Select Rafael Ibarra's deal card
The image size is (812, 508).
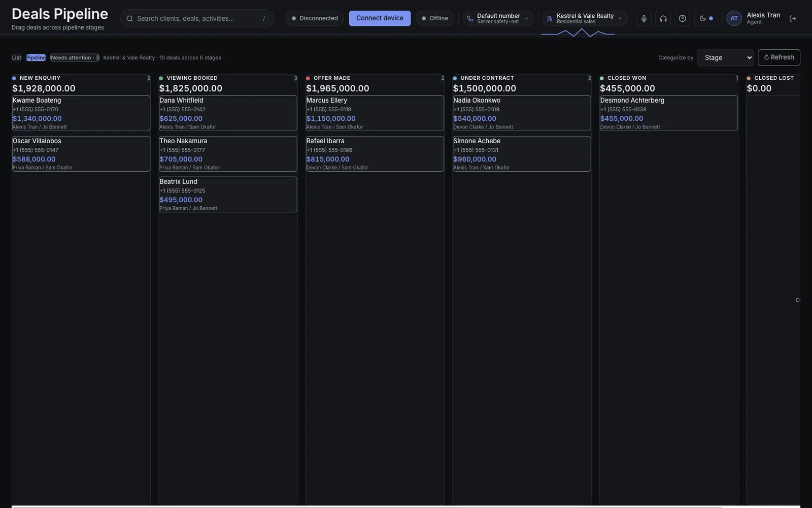(x=375, y=154)
